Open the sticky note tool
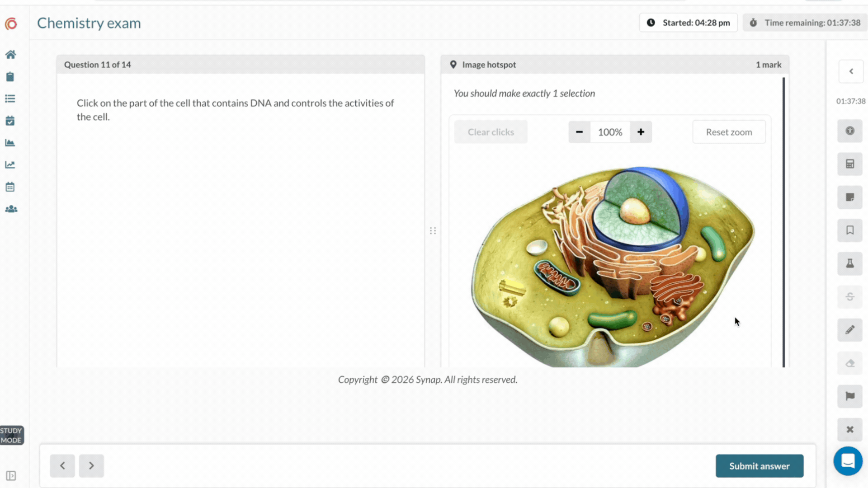Image resolution: width=868 pixels, height=488 pixels. [850, 197]
